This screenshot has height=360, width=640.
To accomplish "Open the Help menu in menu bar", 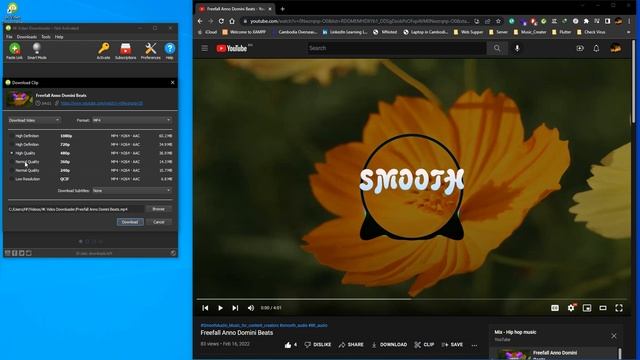I will (x=59, y=37).
